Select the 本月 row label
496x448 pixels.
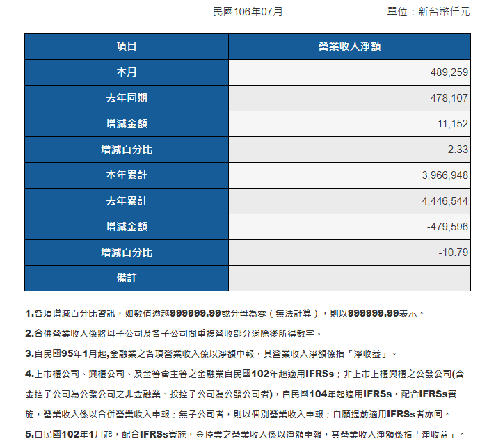pyautogui.click(x=127, y=72)
